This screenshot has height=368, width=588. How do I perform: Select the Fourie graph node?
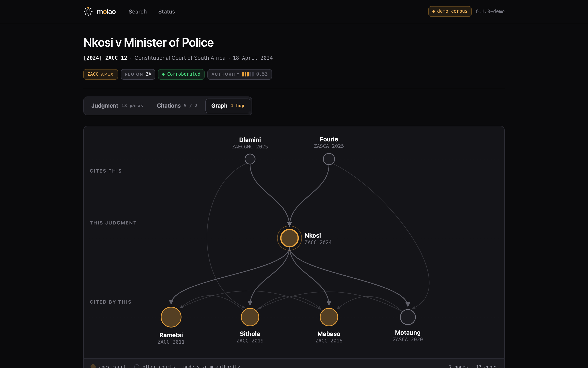pyautogui.click(x=329, y=159)
